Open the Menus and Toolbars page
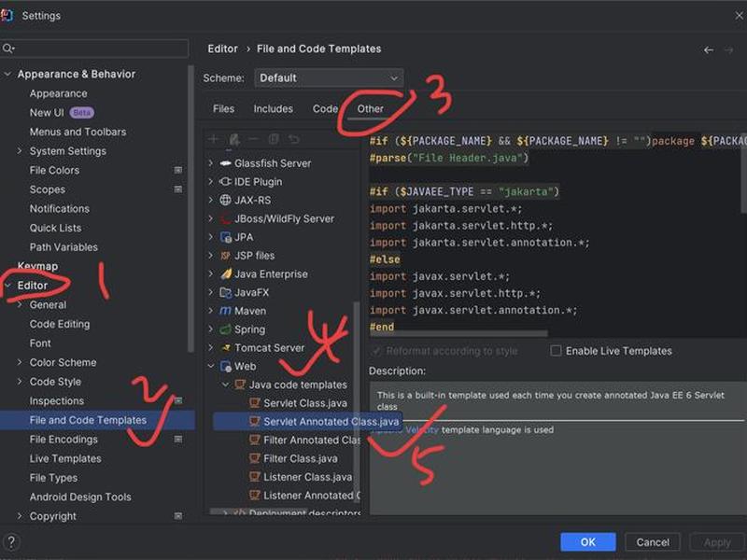Viewport: 747px width, 560px height. pyautogui.click(x=78, y=132)
